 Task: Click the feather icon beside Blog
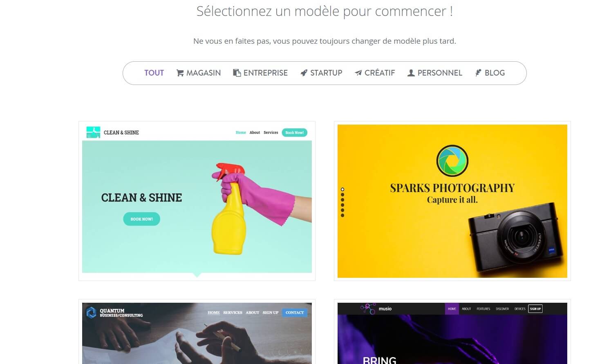[x=478, y=73]
